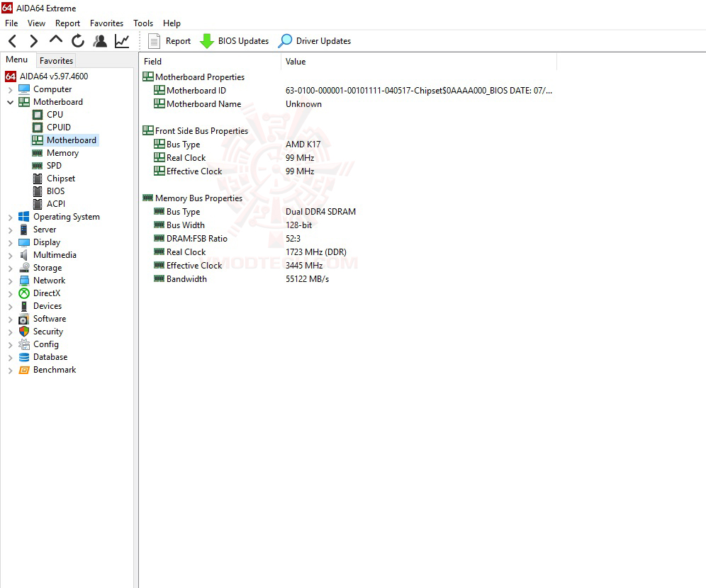
Task: Open the Tools menu
Action: 143,23
